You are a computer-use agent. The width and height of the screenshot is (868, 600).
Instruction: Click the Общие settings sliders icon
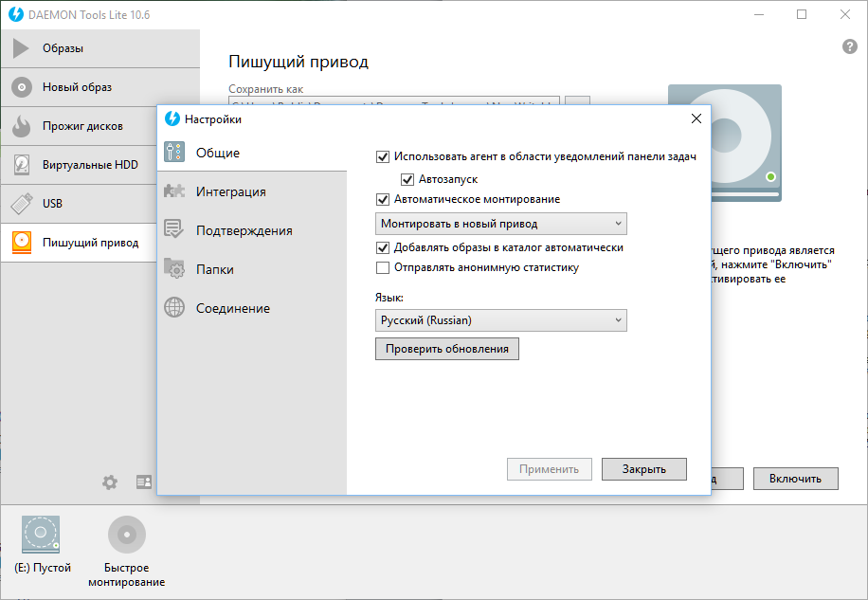pos(174,152)
